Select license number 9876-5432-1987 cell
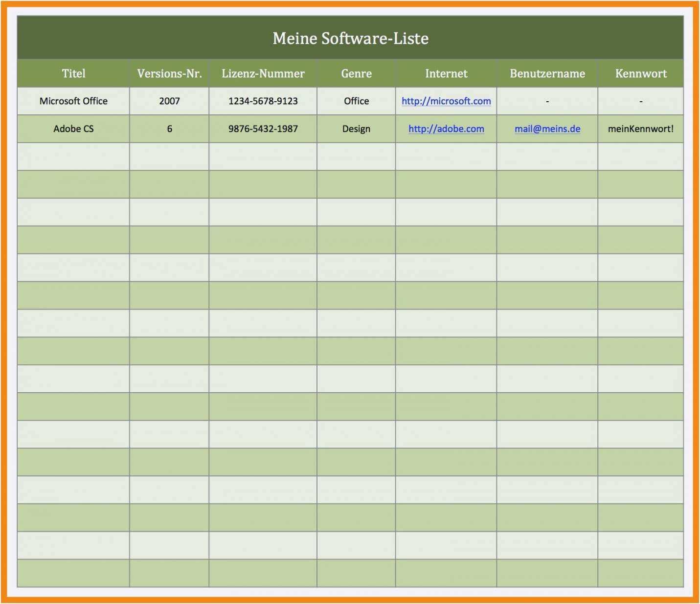This screenshot has width=700, height=604. [x=263, y=129]
